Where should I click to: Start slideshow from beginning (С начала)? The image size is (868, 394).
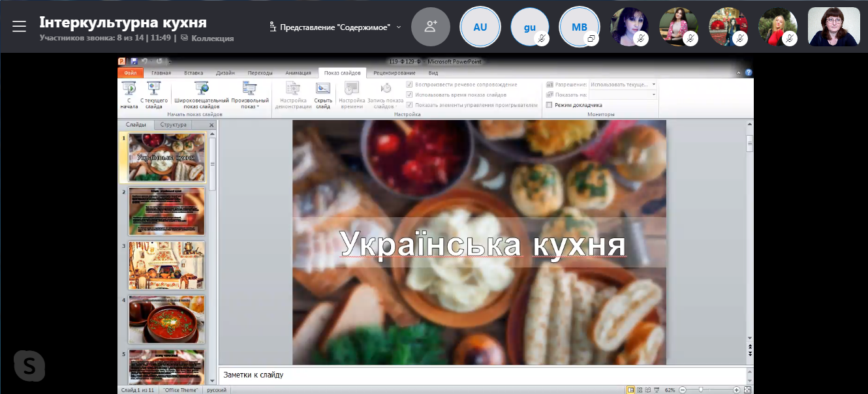pos(129,89)
